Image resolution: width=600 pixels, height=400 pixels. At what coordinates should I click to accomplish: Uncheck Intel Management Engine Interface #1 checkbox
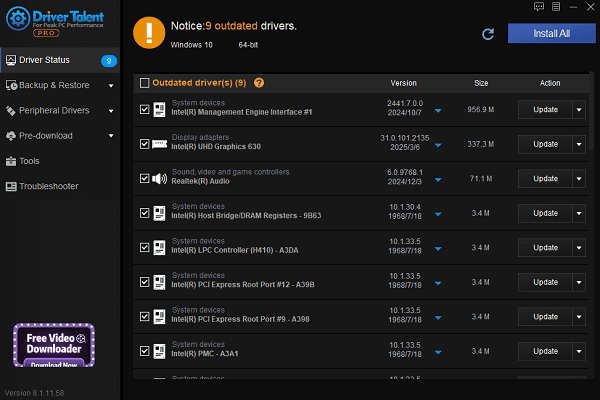click(x=144, y=109)
